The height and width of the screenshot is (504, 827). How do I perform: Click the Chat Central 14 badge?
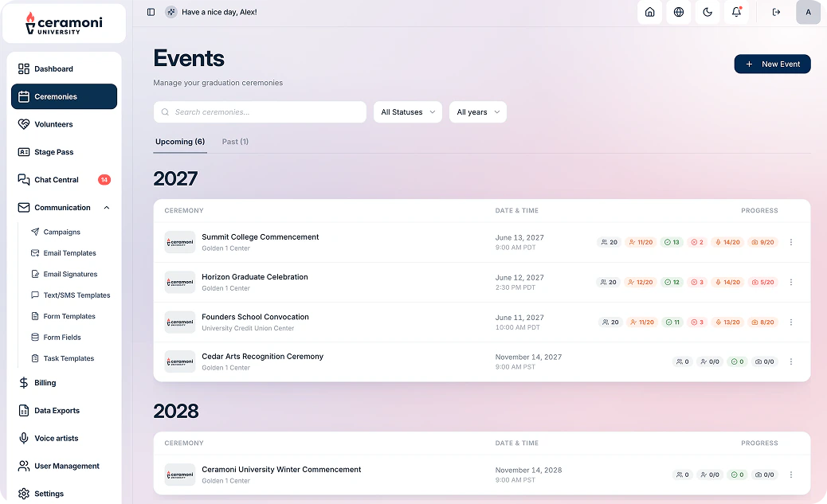pyautogui.click(x=104, y=180)
